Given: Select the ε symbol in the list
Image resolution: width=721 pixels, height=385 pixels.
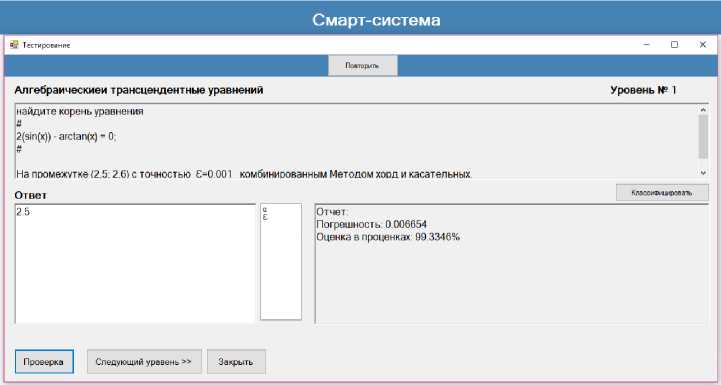Looking at the screenshot, I should point(265,217).
